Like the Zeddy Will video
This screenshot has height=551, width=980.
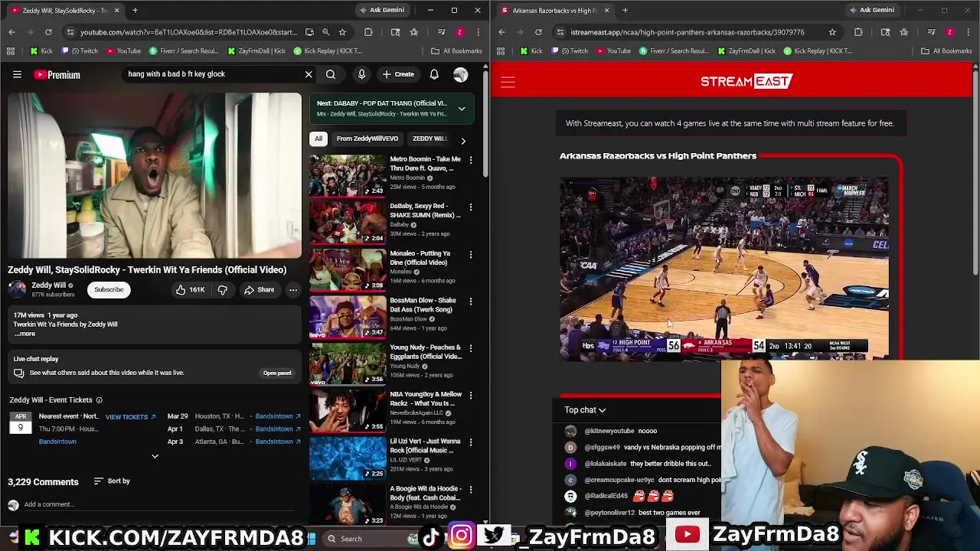coord(189,290)
